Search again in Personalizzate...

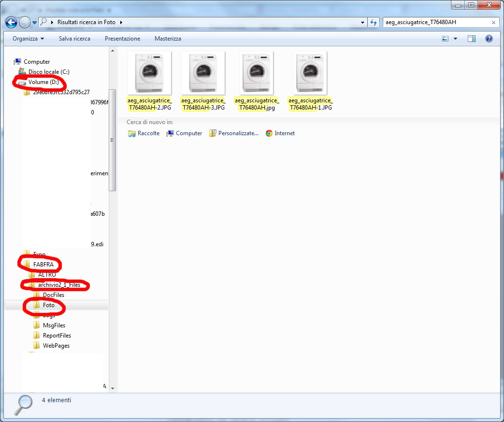234,133
